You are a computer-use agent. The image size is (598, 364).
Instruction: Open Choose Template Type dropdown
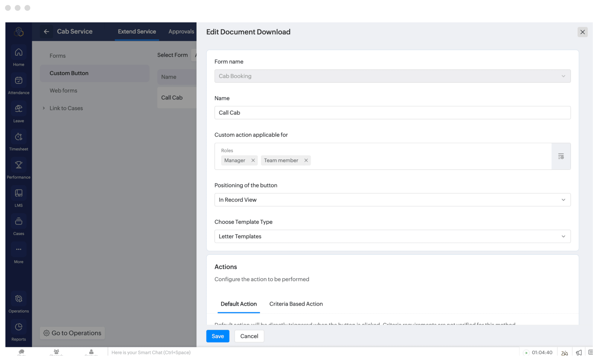pyautogui.click(x=392, y=236)
